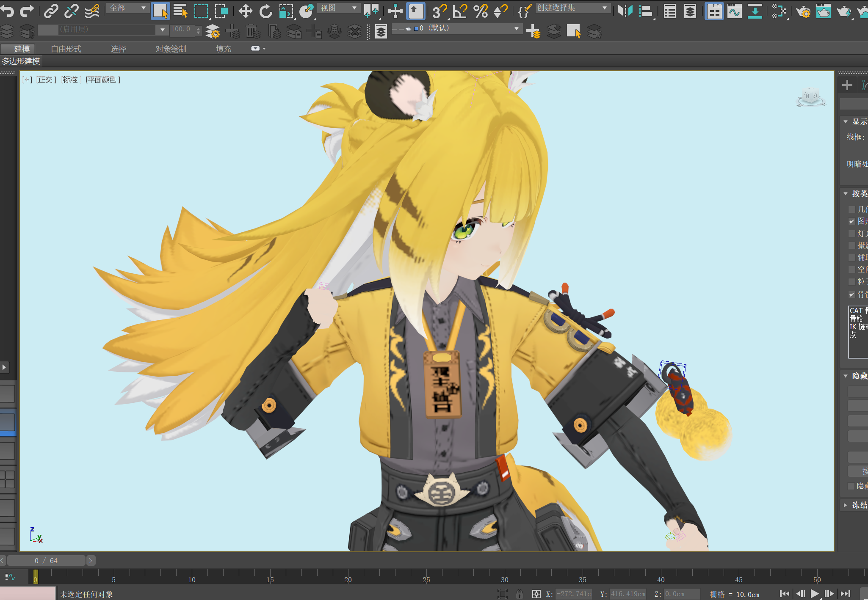
Task: Enable the geometry category checkbox
Action: coord(852,209)
